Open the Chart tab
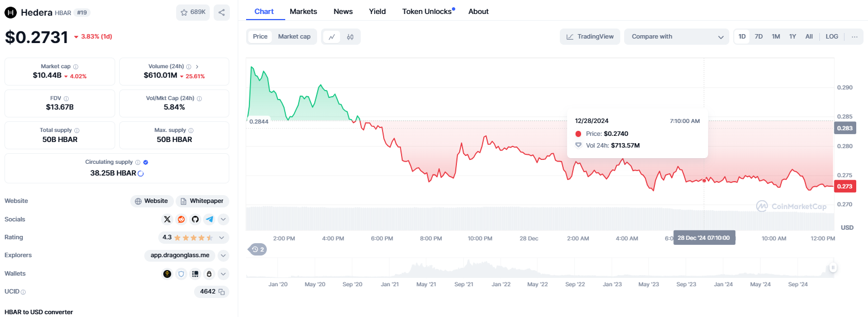 (x=264, y=11)
